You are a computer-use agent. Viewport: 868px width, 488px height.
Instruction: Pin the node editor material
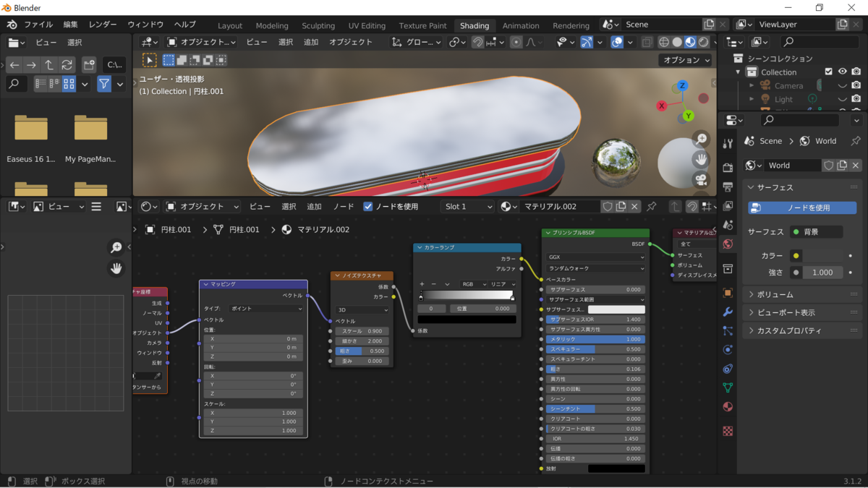651,207
